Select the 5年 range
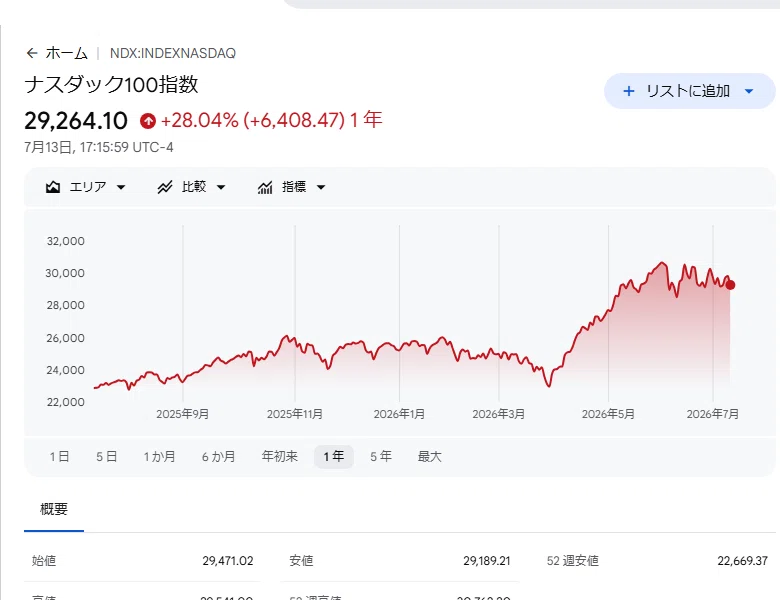This screenshot has width=780, height=600. click(381, 456)
